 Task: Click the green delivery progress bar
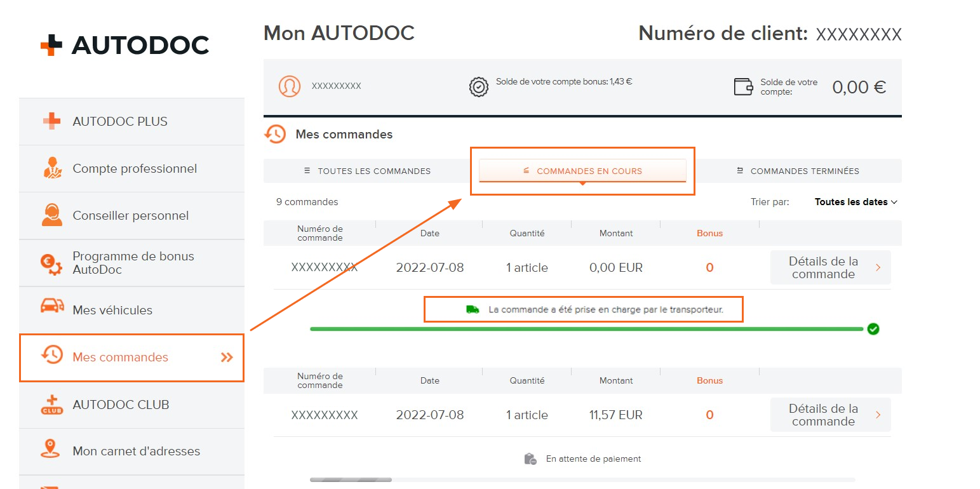(x=586, y=329)
